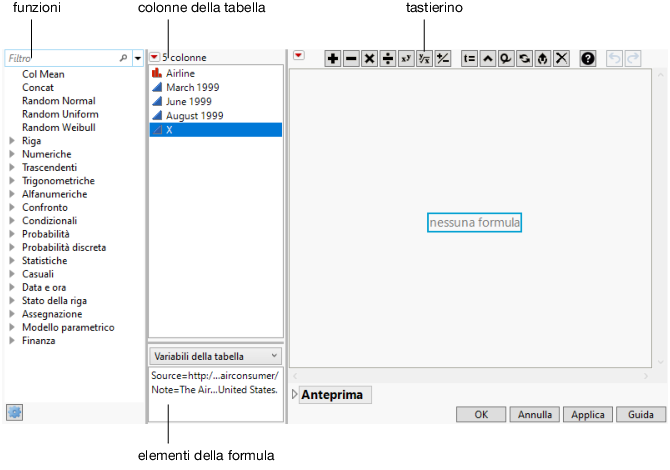Select the Concat function
Viewport: 670px width, 470px height.
coord(38,87)
